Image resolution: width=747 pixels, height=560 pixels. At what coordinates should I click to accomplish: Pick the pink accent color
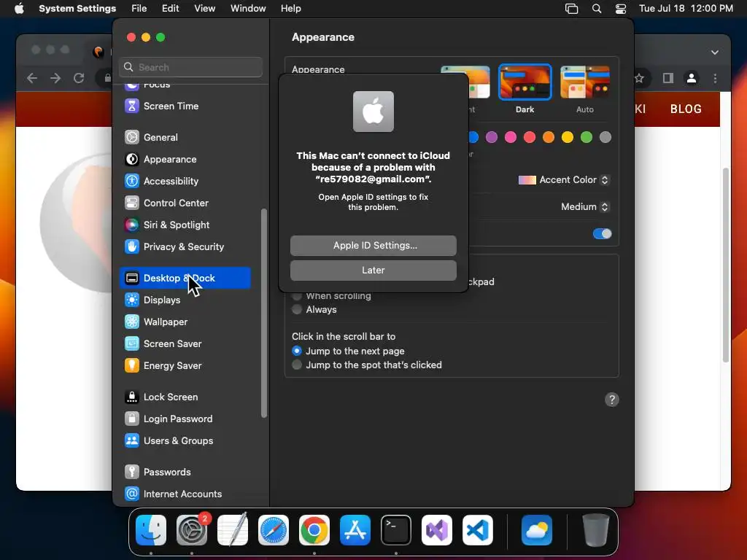[510, 137]
